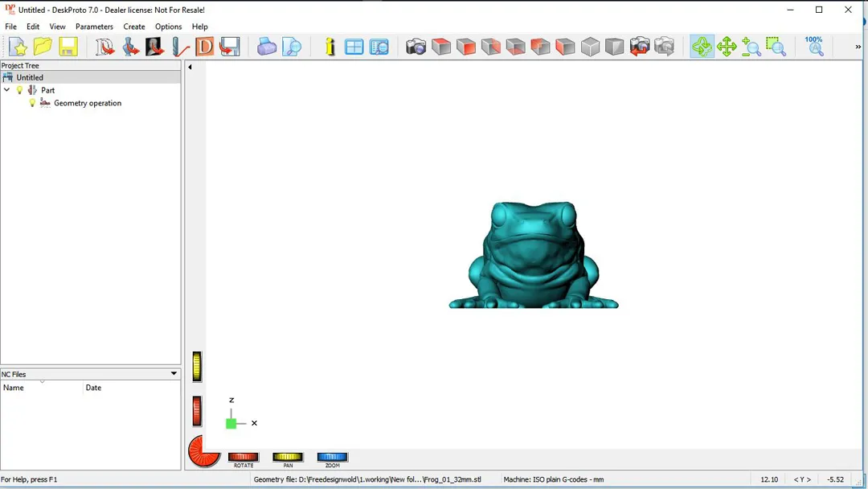Screen dimensions: 868x489
Task: Click the teal frog model
Action: coord(533,255)
